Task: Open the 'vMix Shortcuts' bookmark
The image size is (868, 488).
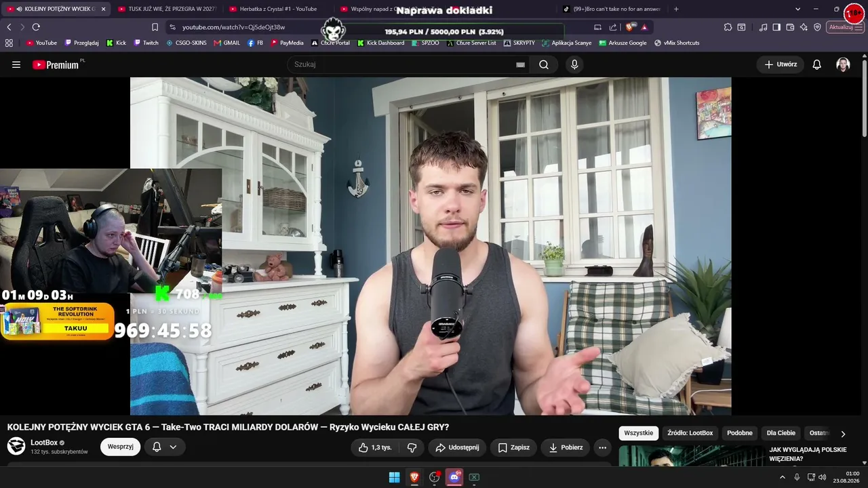Action: pos(677,43)
